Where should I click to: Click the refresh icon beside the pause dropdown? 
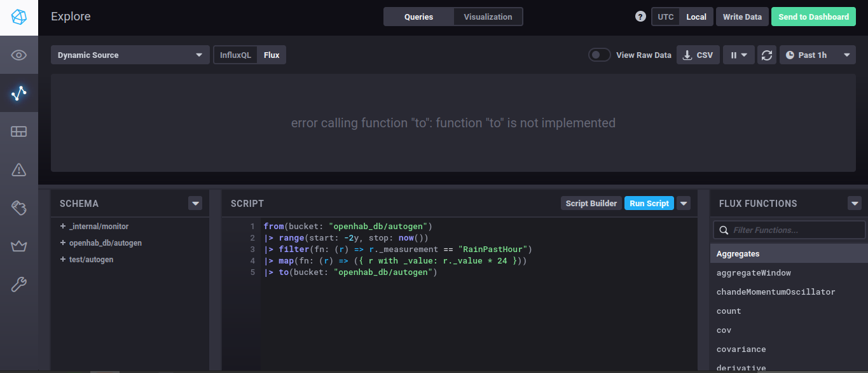768,55
